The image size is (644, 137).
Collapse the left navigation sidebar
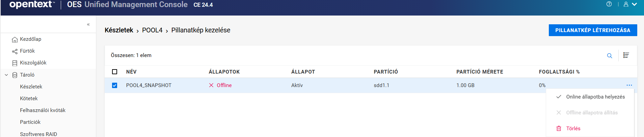88,24
